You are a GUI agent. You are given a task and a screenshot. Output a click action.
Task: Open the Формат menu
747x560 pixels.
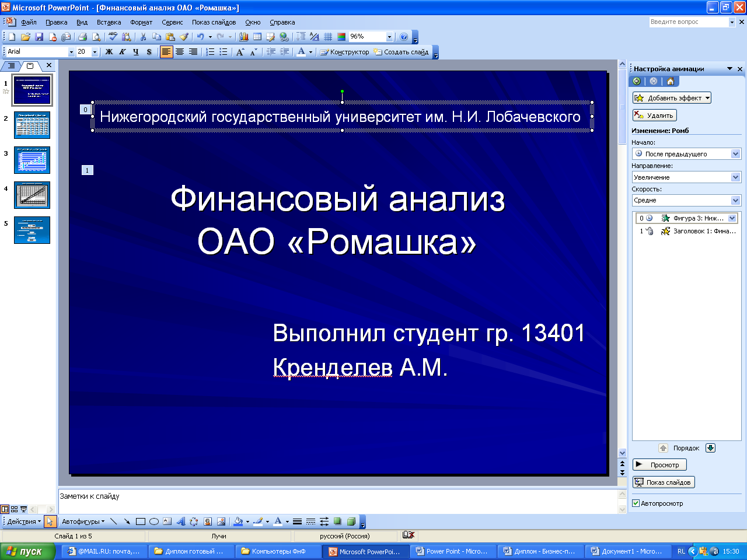(141, 22)
